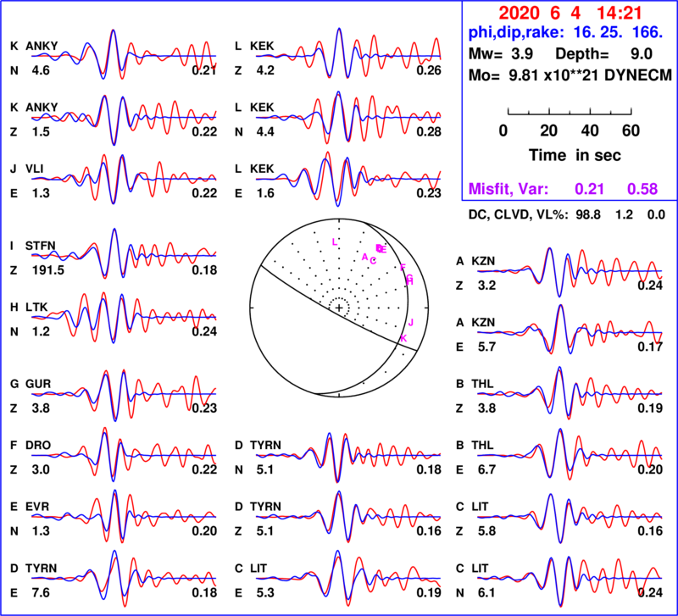
Task: Click the Mw= 3.9 magnitude label
Action: tap(501, 54)
